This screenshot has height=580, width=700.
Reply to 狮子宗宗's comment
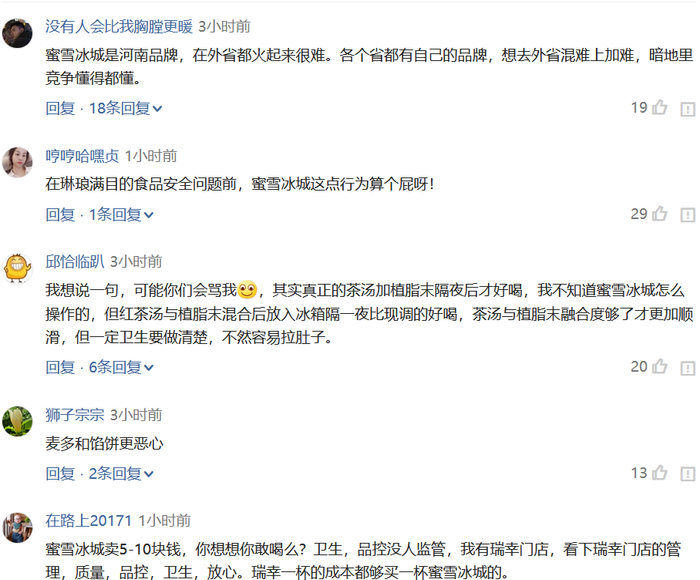[x=60, y=473]
